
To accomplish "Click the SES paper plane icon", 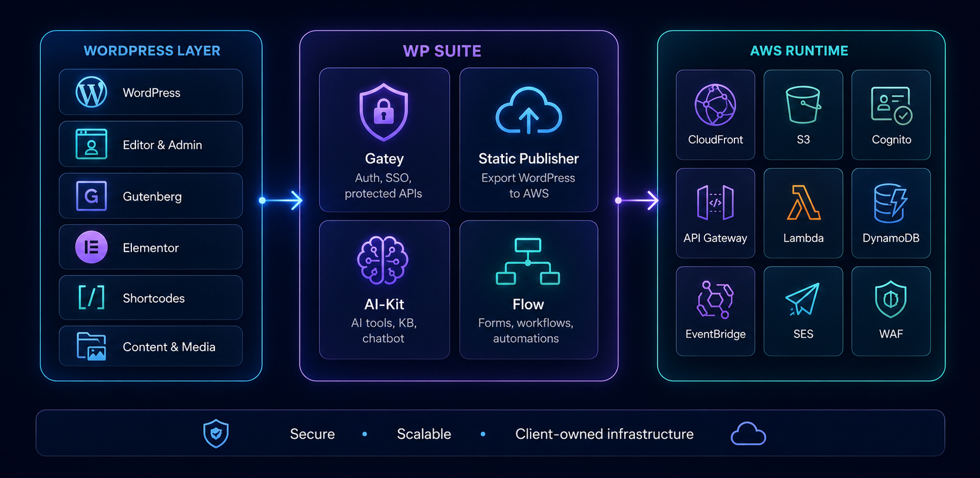I will 802,300.
